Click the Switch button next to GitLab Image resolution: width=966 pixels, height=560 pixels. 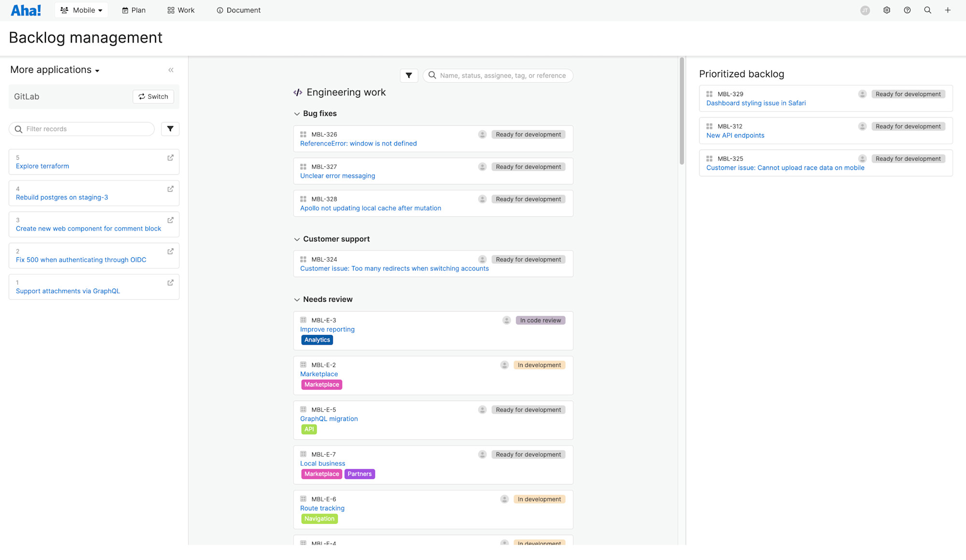tap(153, 97)
